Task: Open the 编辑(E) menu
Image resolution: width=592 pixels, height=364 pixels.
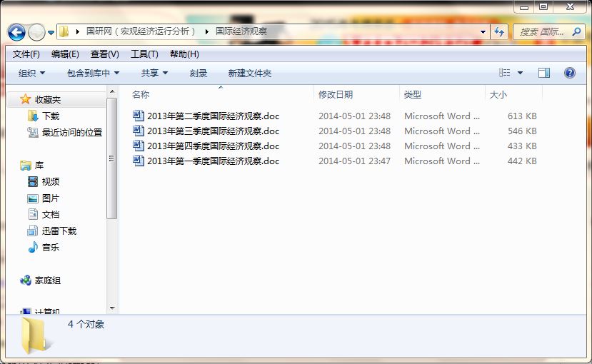Action: point(65,54)
